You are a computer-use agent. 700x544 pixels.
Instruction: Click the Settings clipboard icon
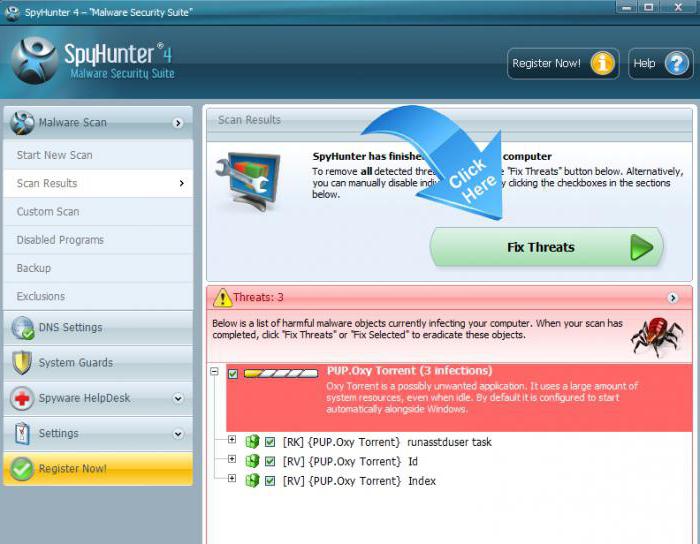22,433
